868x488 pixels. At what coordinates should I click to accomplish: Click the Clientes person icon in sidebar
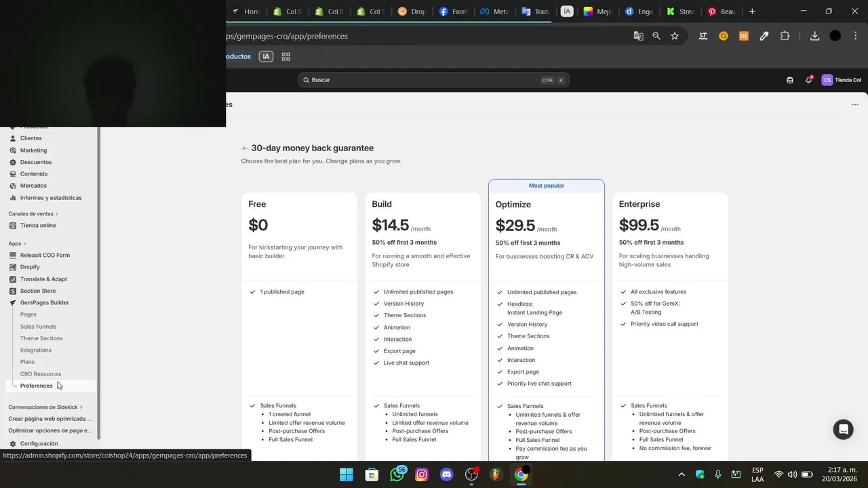tap(13, 138)
